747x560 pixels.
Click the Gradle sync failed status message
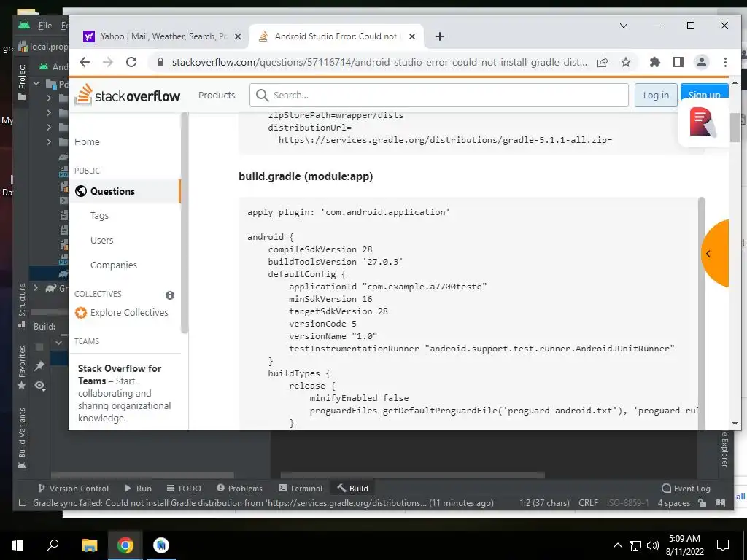263,503
